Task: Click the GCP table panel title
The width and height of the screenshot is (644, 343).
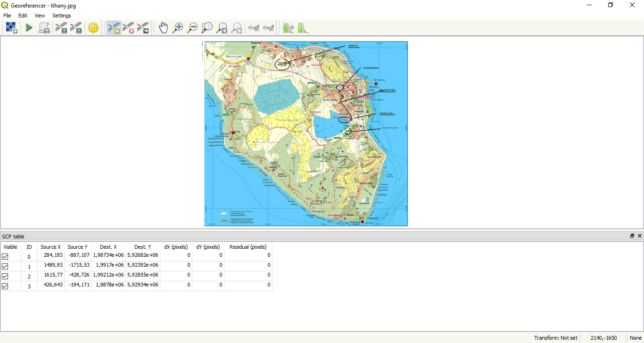Action: [13, 237]
